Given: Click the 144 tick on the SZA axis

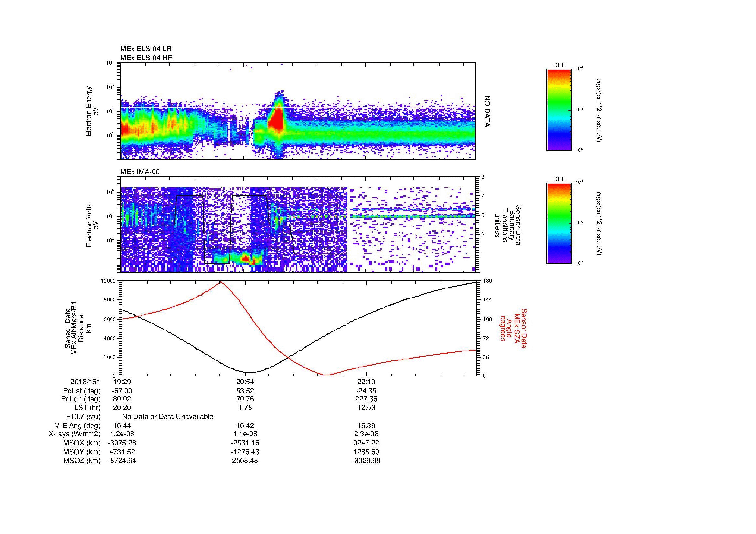Looking at the screenshot, I should [488, 300].
